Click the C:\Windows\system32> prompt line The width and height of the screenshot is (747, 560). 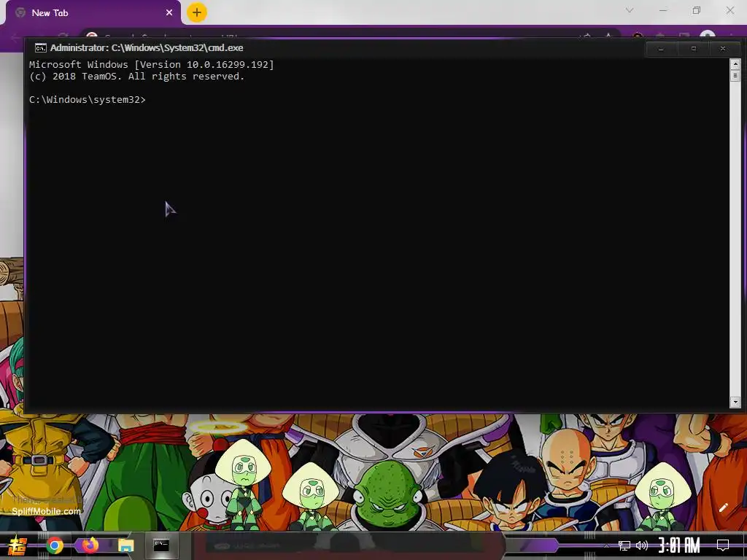tap(88, 99)
